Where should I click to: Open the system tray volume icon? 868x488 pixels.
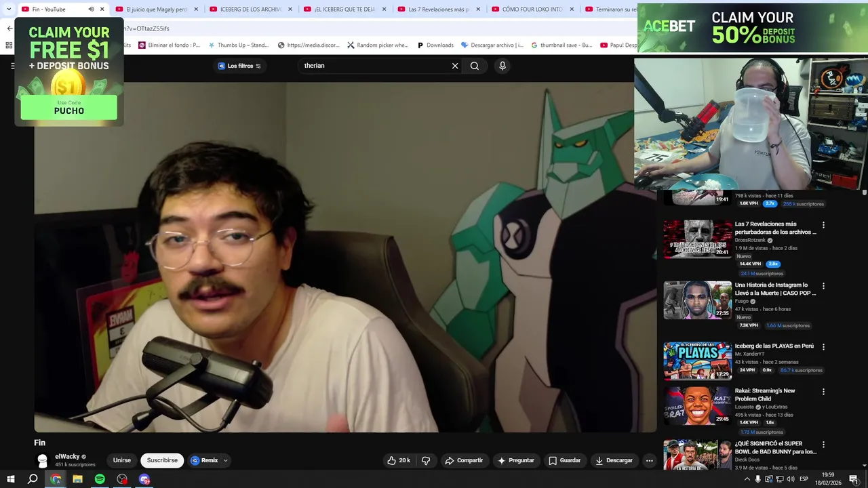click(791, 479)
